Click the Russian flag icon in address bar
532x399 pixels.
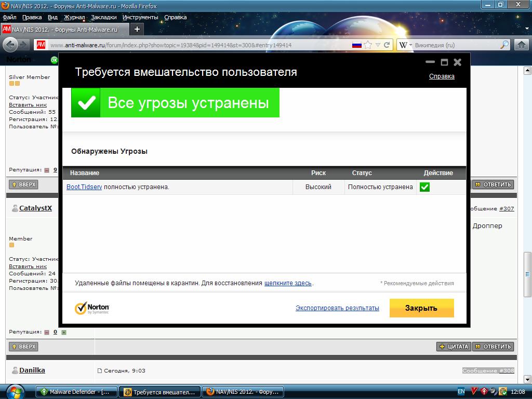pyautogui.click(x=356, y=45)
